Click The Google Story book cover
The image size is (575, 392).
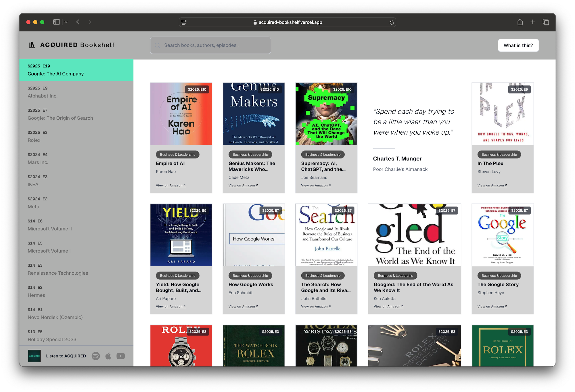click(x=503, y=235)
